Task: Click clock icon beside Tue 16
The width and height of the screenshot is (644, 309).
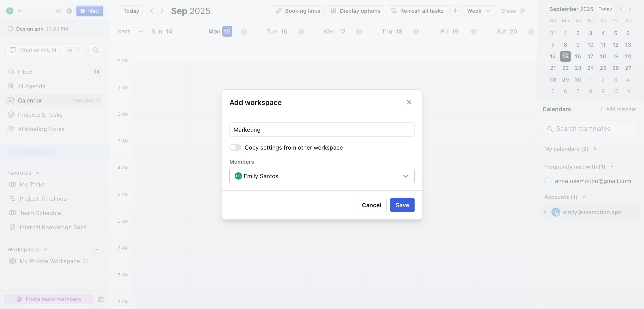Action: coord(301,32)
